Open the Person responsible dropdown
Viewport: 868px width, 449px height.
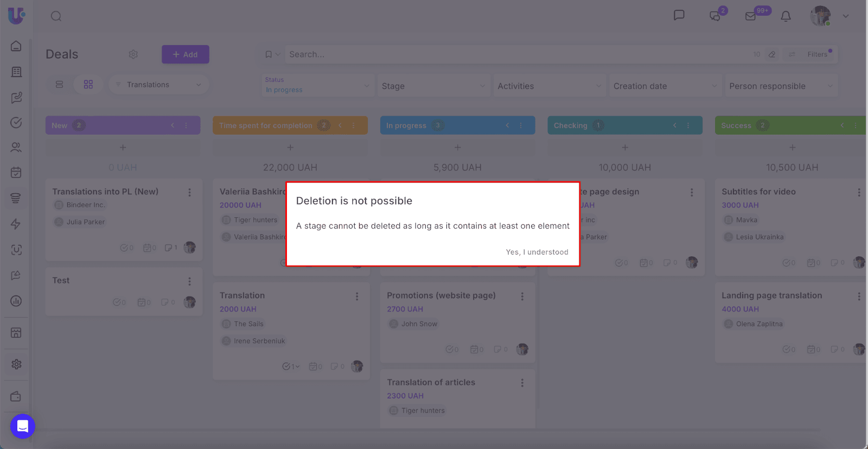tap(781, 86)
